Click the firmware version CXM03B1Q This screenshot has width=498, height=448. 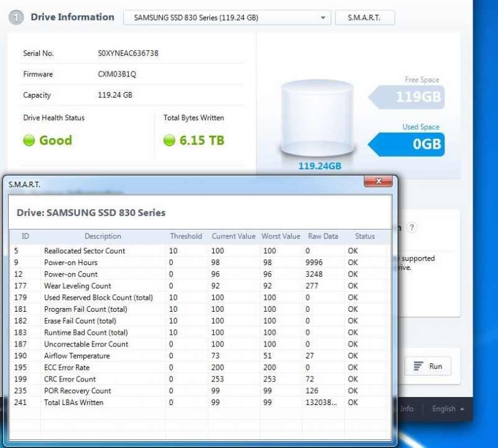click(x=117, y=74)
